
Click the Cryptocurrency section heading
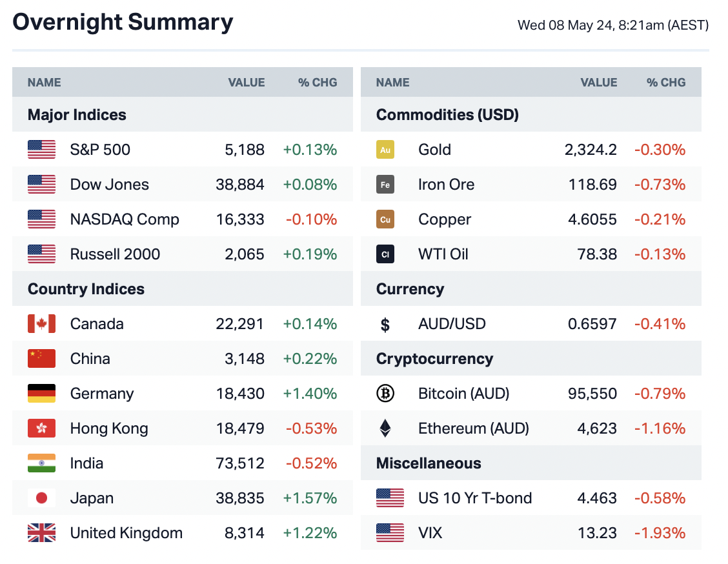(434, 359)
